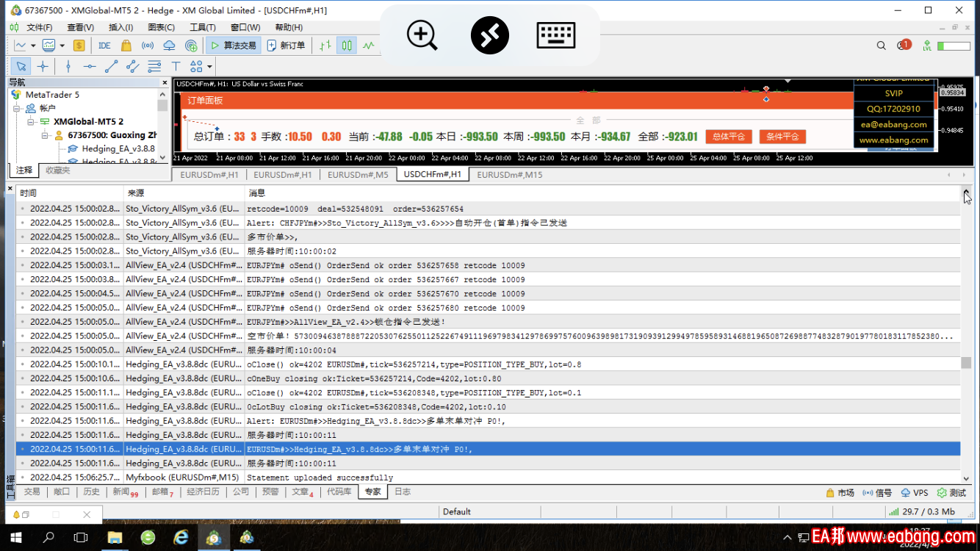
Task: Select the Fibonacci retracement tool
Action: click(x=154, y=66)
